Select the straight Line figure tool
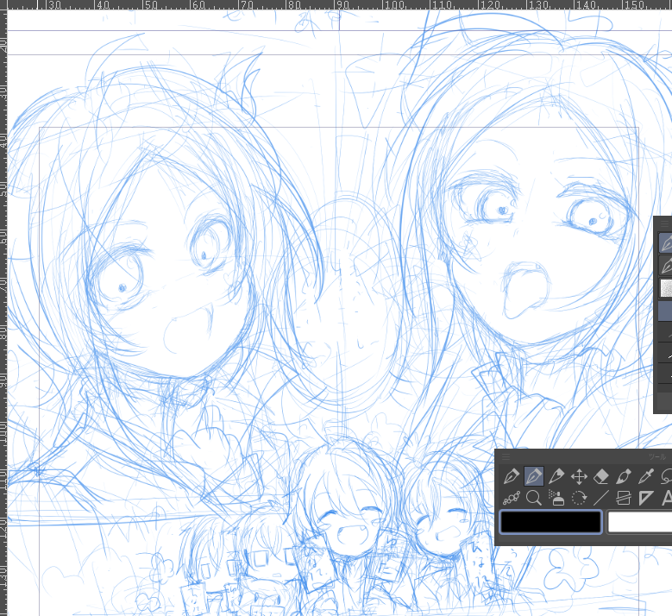 [601, 498]
